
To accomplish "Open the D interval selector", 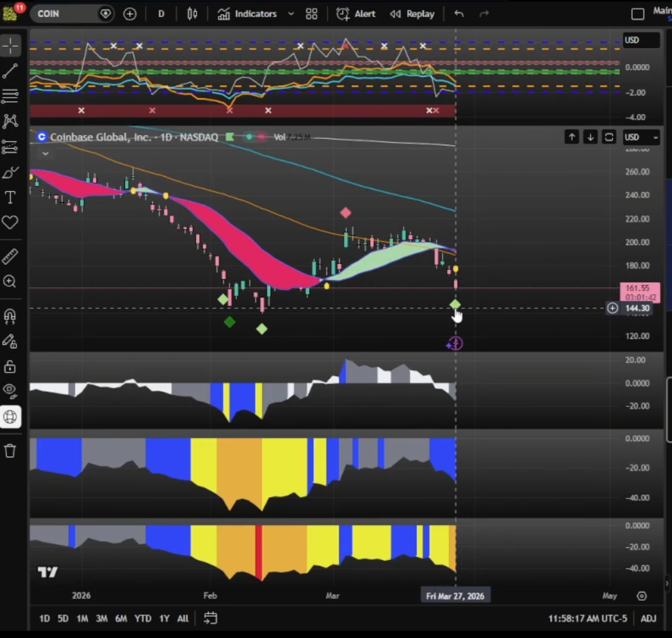I will click(161, 14).
